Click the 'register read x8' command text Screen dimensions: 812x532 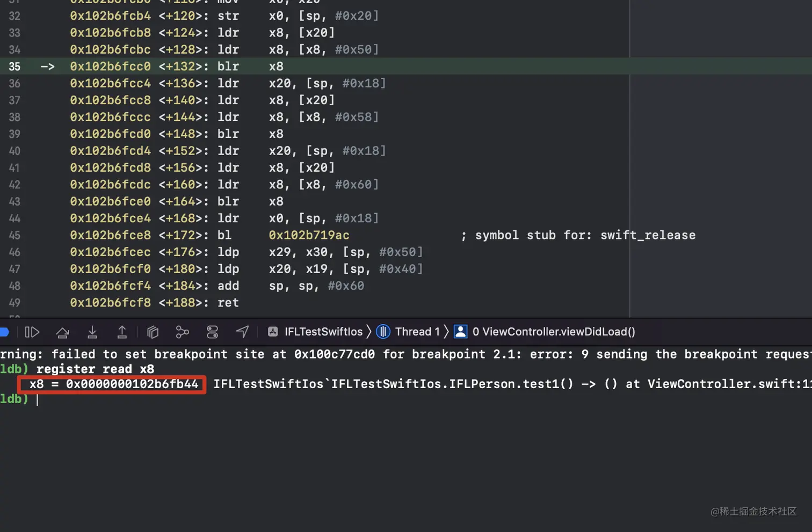coord(95,369)
